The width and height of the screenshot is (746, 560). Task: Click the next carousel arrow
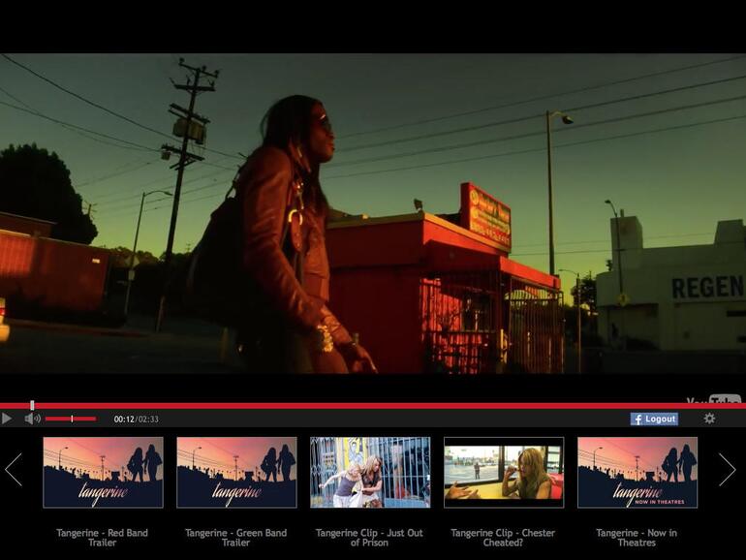727,469
